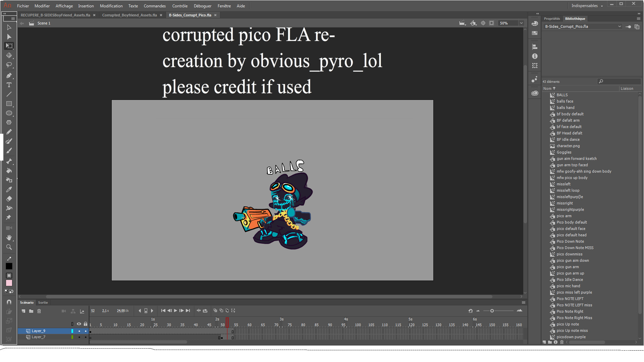Go to the first frame
Image resolution: width=644 pixels, height=362 pixels.
tap(163, 311)
